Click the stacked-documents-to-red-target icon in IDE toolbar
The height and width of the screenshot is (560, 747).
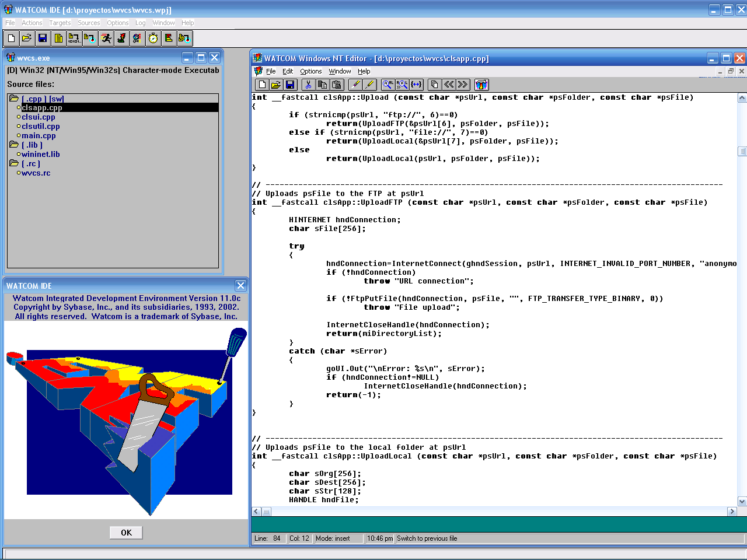[184, 38]
